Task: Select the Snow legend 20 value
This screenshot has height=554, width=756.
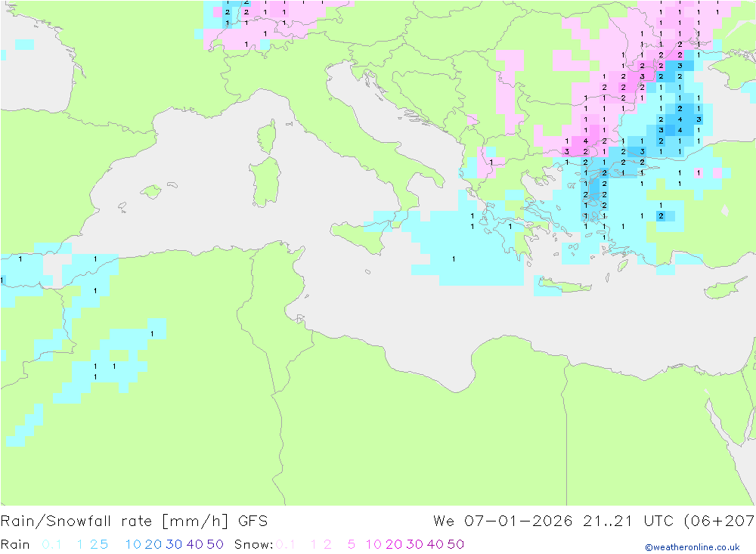Action: point(394,544)
